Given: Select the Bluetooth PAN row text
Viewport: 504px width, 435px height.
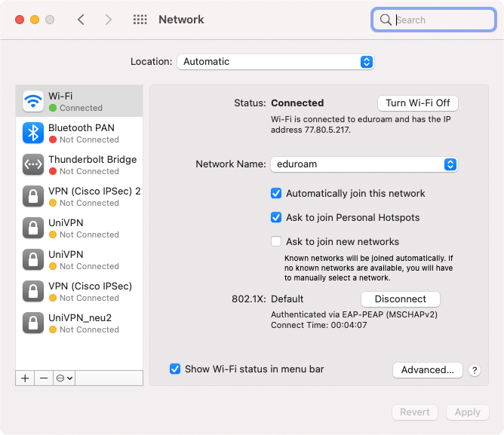Looking at the screenshot, I should click(81, 128).
